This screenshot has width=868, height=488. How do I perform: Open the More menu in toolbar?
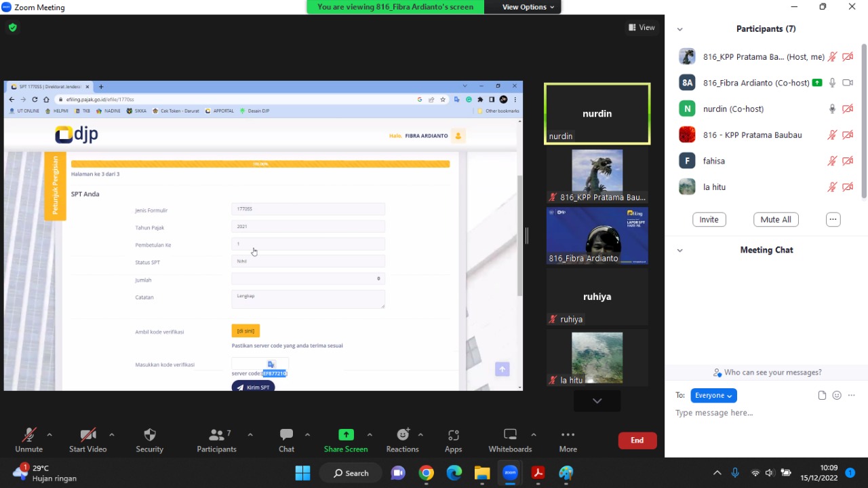click(x=568, y=435)
